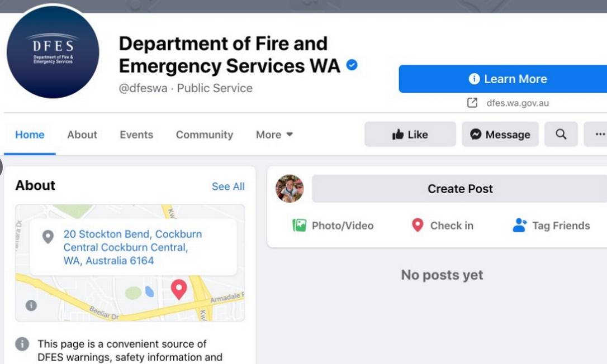Choose the Tag Friends option
Viewport: 607px width, 364px height.
tap(551, 226)
